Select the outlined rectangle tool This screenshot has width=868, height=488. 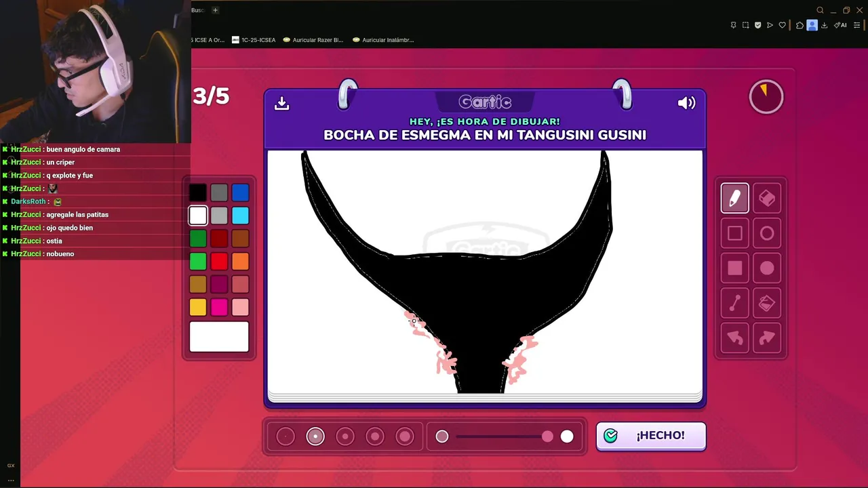click(735, 233)
